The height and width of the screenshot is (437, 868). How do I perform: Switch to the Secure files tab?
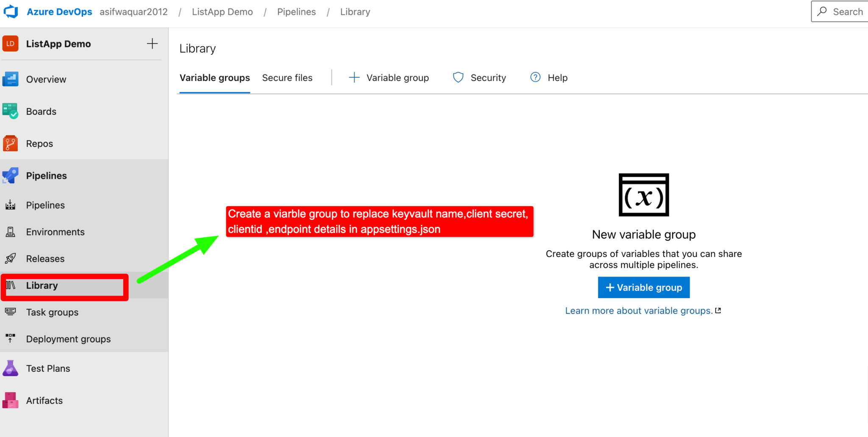click(287, 77)
